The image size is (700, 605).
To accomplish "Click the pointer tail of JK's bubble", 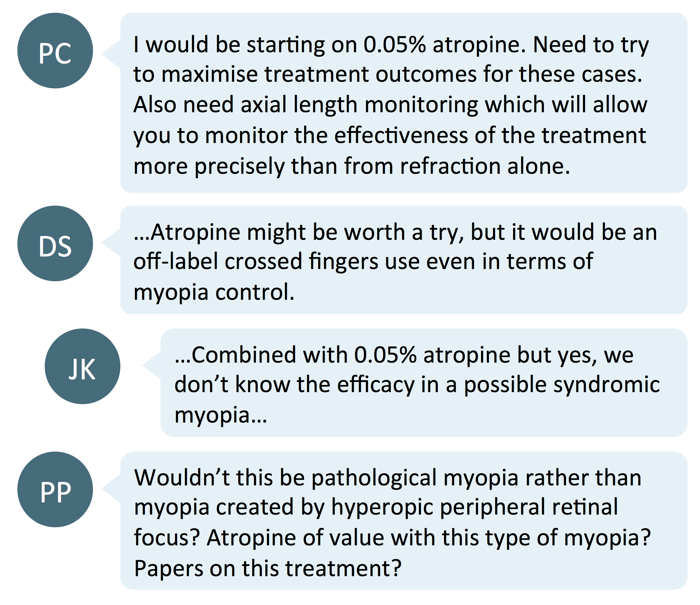I will point(151,365).
